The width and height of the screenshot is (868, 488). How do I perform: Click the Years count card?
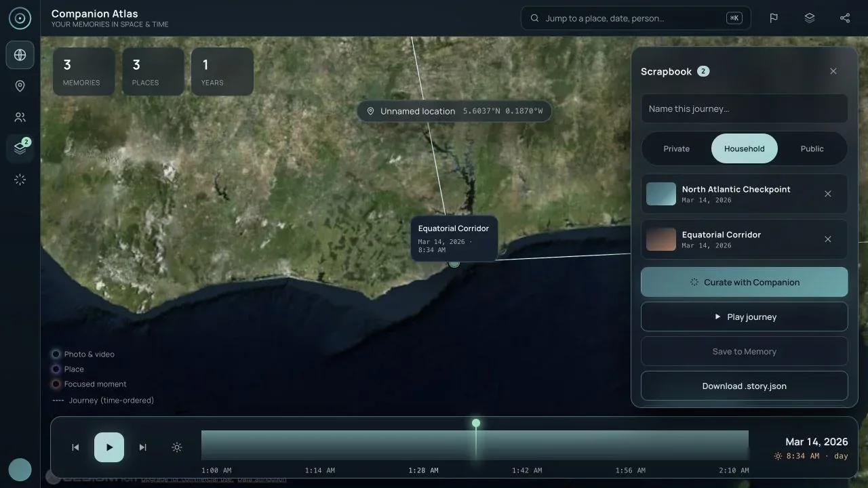click(222, 71)
